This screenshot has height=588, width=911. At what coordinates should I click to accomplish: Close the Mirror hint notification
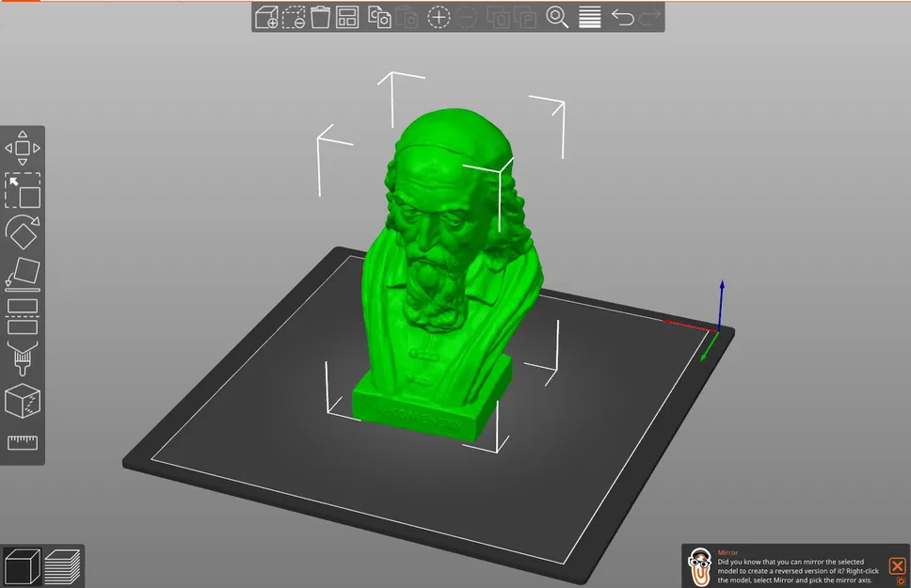897,565
